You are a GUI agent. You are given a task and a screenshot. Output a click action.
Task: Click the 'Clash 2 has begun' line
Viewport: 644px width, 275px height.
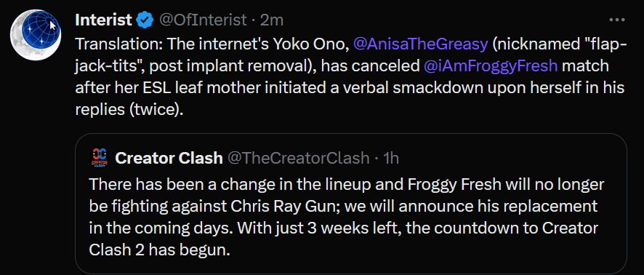coord(159,250)
